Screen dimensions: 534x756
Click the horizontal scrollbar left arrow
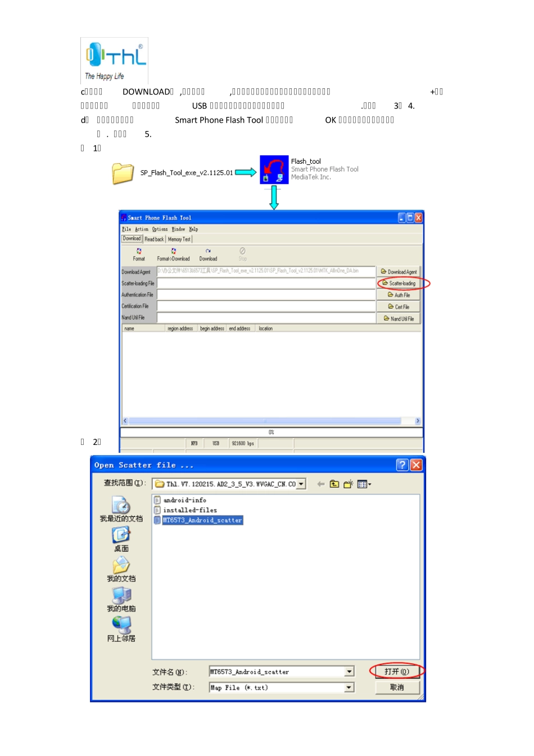click(x=125, y=421)
